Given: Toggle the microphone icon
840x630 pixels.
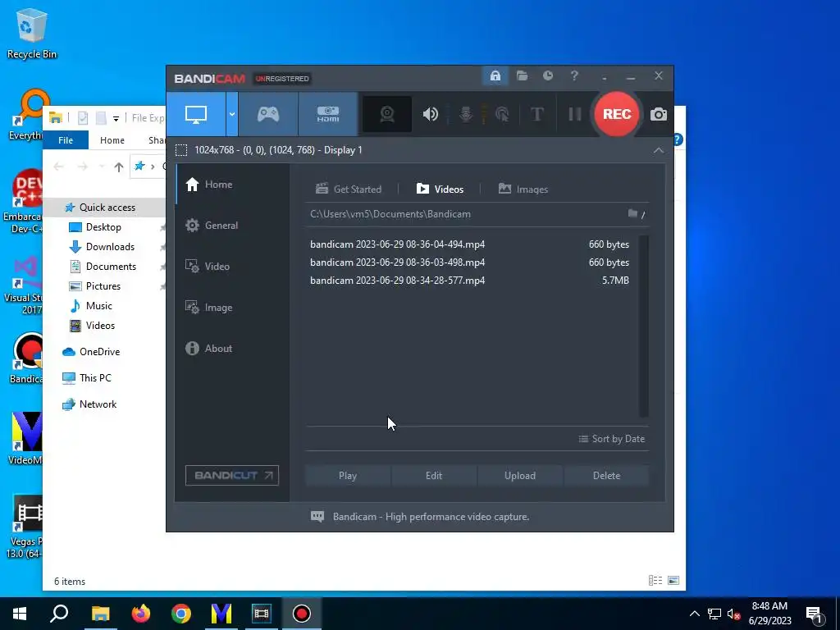Looking at the screenshot, I should [466, 114].
